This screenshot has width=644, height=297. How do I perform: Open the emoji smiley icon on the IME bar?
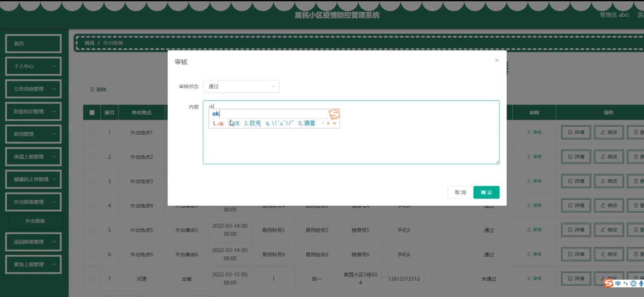[x=633, y=284]
